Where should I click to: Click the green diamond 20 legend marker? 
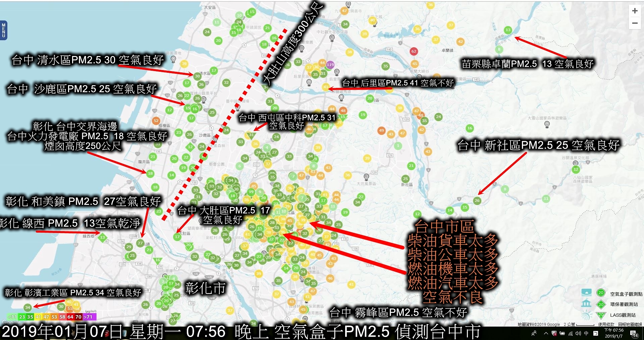tap(601, 304)
